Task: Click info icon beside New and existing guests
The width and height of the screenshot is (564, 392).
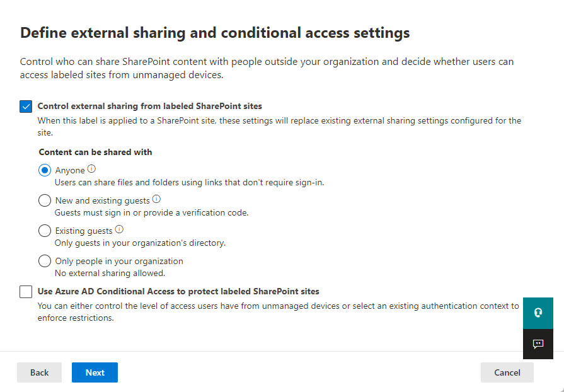Action: (157, 199)
